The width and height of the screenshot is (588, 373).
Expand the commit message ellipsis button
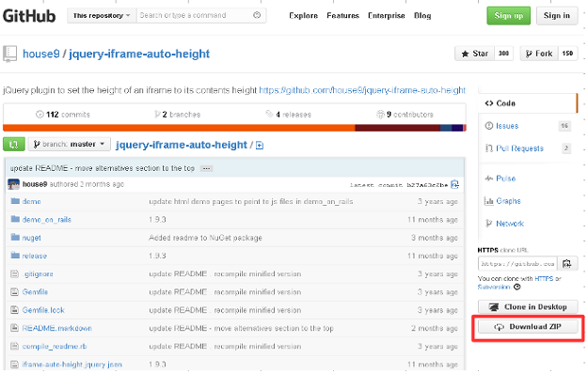[x=206, y=168]
